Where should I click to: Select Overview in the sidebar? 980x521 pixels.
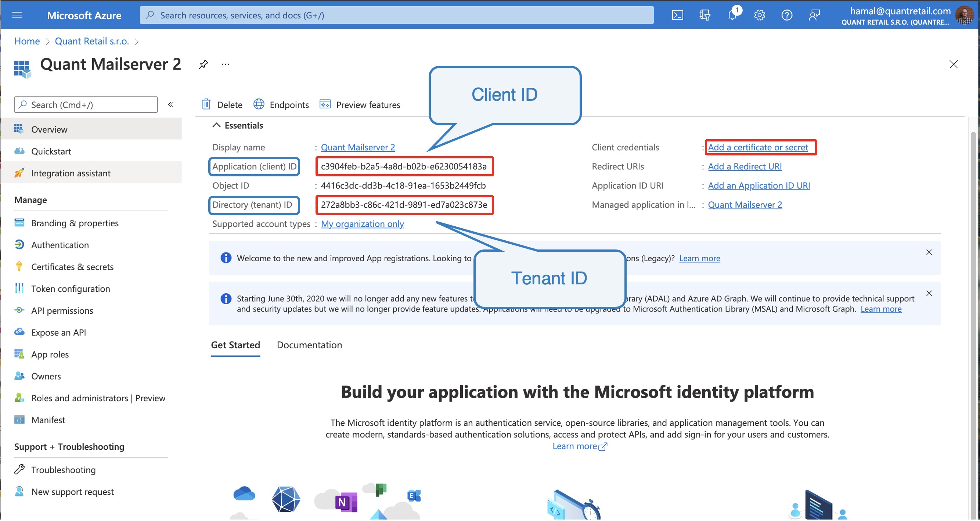tap(91, 129)
